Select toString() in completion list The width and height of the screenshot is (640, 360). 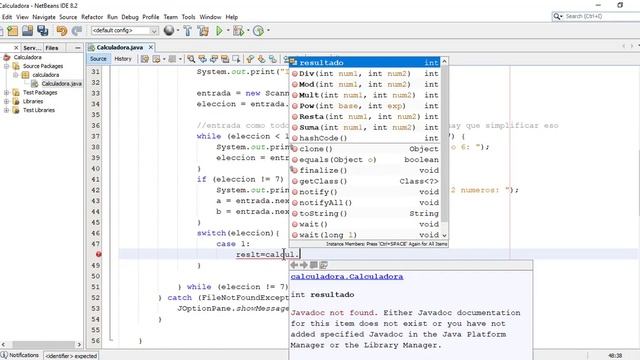coord(364,213)
